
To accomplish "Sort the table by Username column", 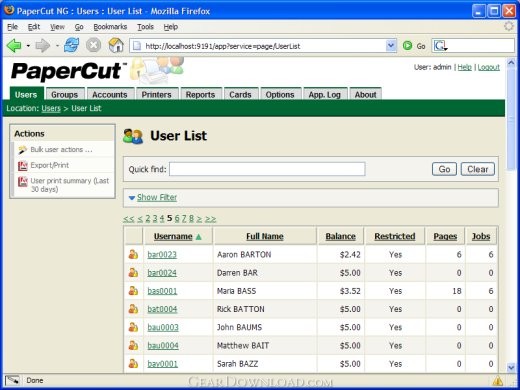I will coord(173,236).
